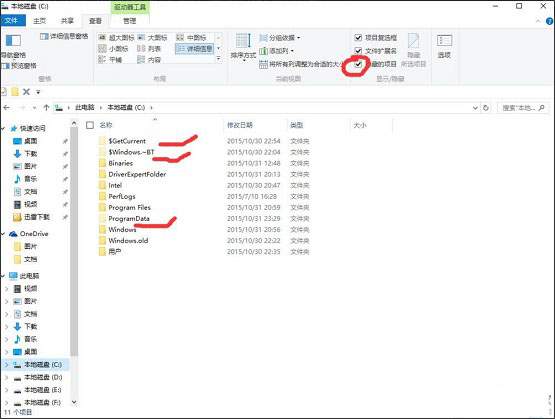Open the recent locations dropdown arrow
555x419 pixels.
34,108
